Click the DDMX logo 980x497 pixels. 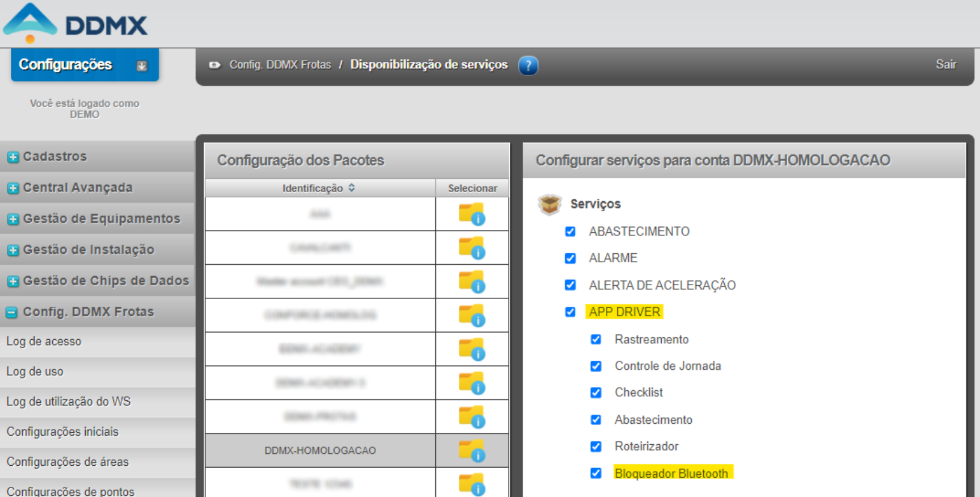pyautogui.click(x=75, y=23)
